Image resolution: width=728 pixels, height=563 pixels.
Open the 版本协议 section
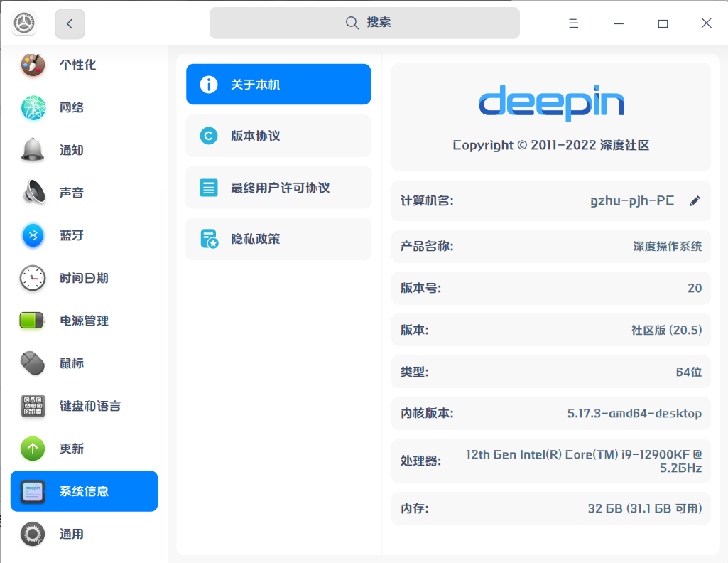278,136
